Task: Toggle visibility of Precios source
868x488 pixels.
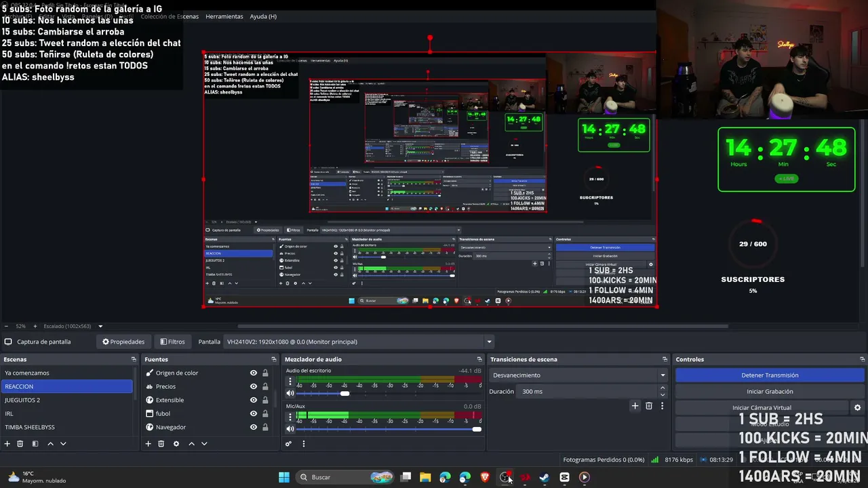Action: [x=254, y=386]
